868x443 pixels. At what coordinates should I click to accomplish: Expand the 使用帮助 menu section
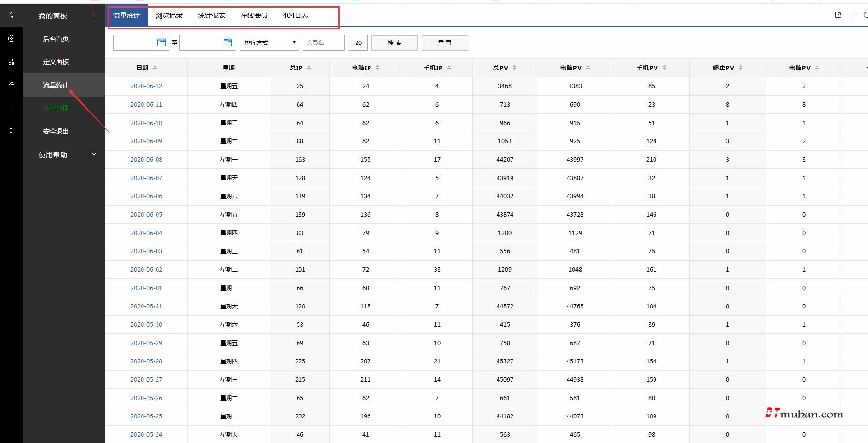(x=94, y=155)
